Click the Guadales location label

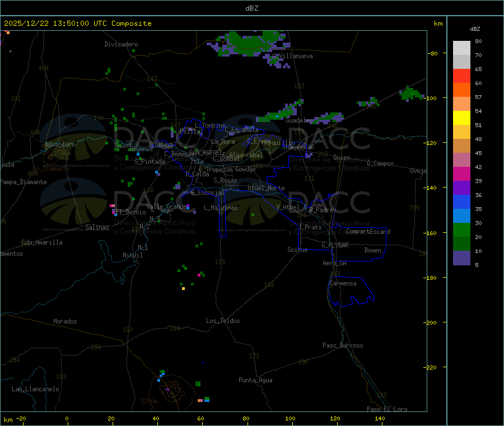pyautogui.click(x=299, y=120)
